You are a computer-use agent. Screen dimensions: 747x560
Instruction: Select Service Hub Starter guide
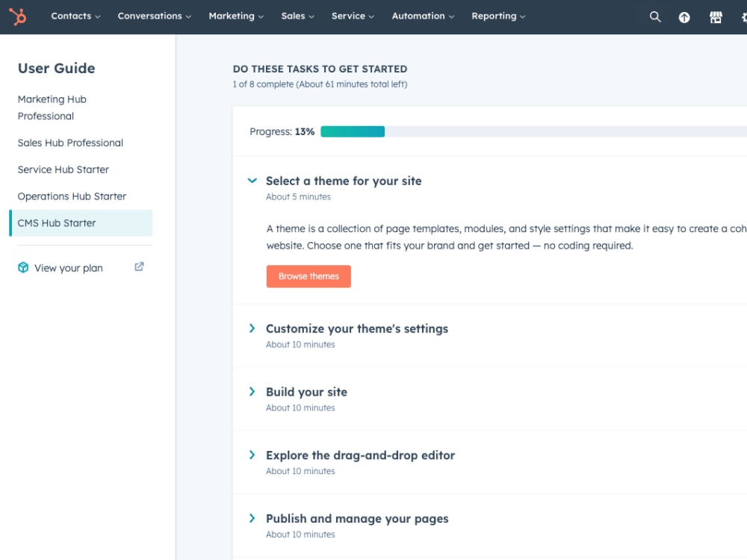(63, 169)
